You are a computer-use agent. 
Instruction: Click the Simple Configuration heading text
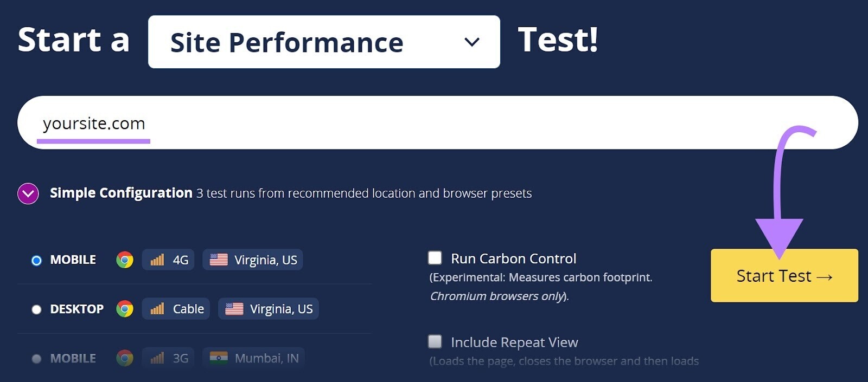tap(121, 193)
